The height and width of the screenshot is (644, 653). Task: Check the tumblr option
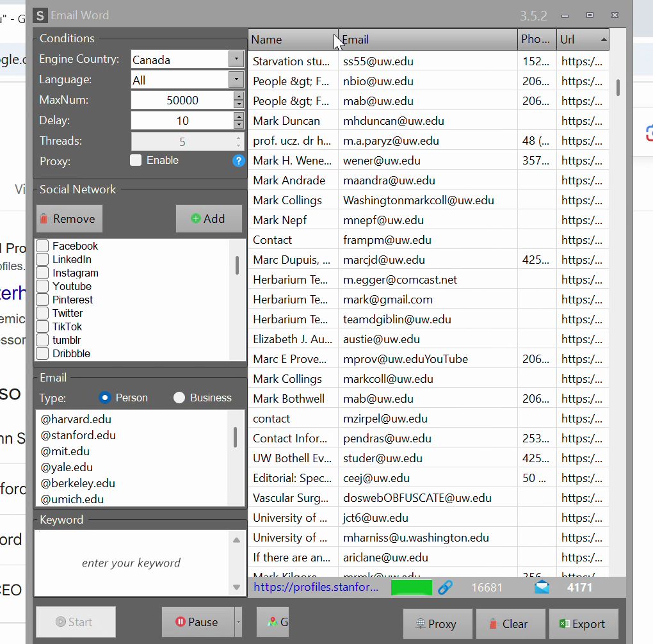click(x=42, y=340)
